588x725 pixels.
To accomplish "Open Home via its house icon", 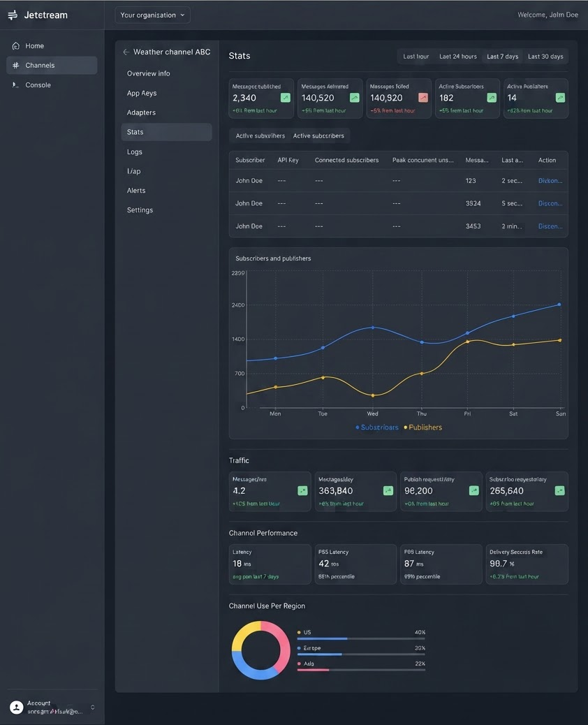I will pyautogui.click(x=16, y=46).
